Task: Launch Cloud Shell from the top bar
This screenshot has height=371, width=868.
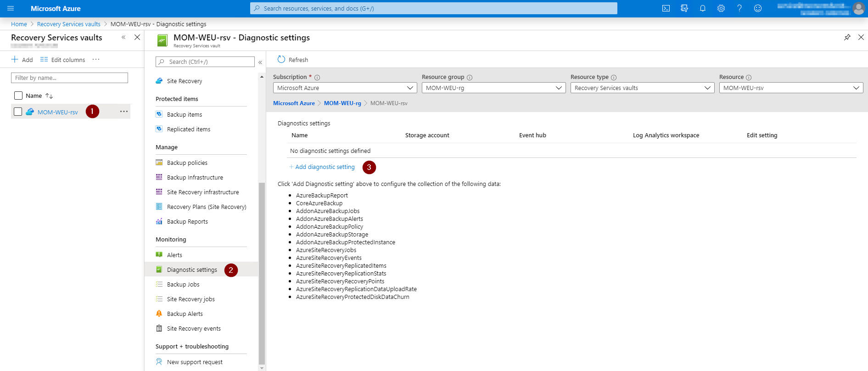Action: pos(666,8)
